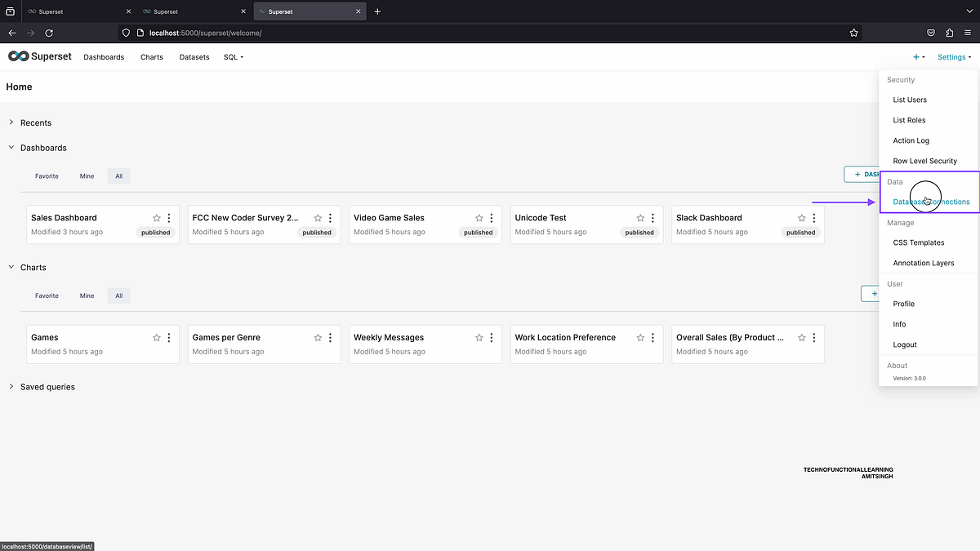980x551 pixels.
Task: Open the SQL dropdown menu
Action: tap(233, 57)
